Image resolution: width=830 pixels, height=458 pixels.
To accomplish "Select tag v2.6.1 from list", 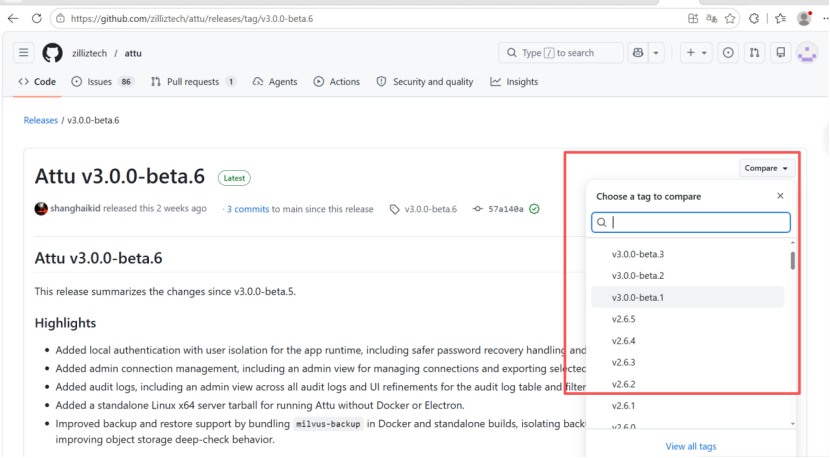I will [x=687, y=406].
